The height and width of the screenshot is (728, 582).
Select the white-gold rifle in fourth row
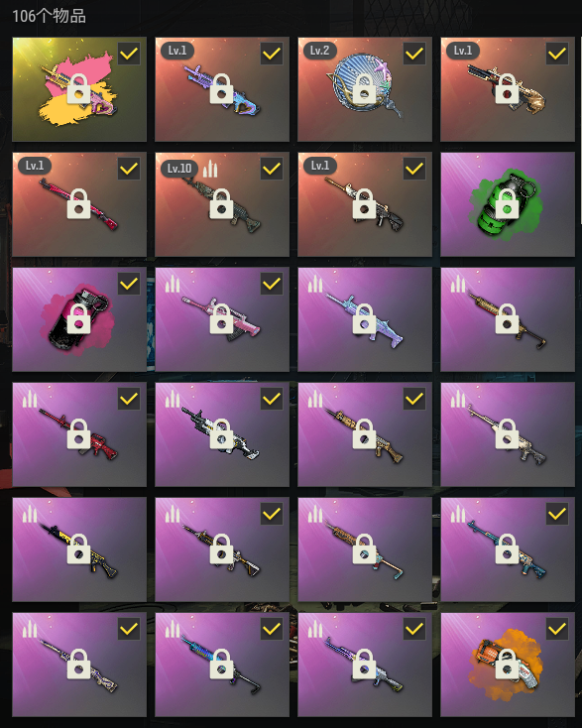coord(508,434)
